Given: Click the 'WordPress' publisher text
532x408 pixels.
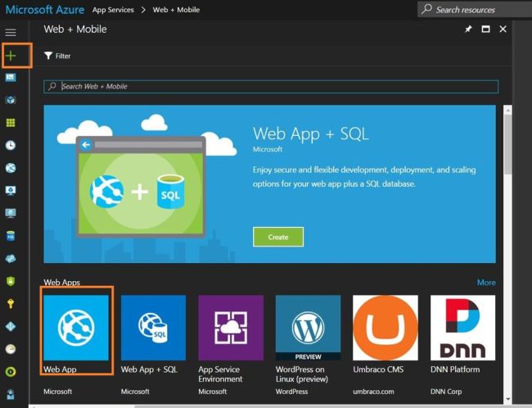Looking at the screenshot, I should [x=292, y=392].
